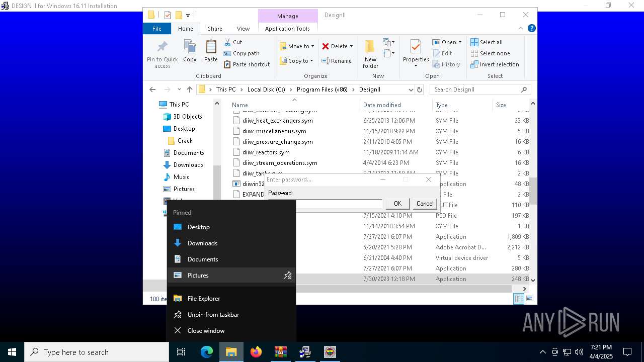Rename the selected file
The height and width of the screenshot is (362, 644).
(x=337, y=61)
